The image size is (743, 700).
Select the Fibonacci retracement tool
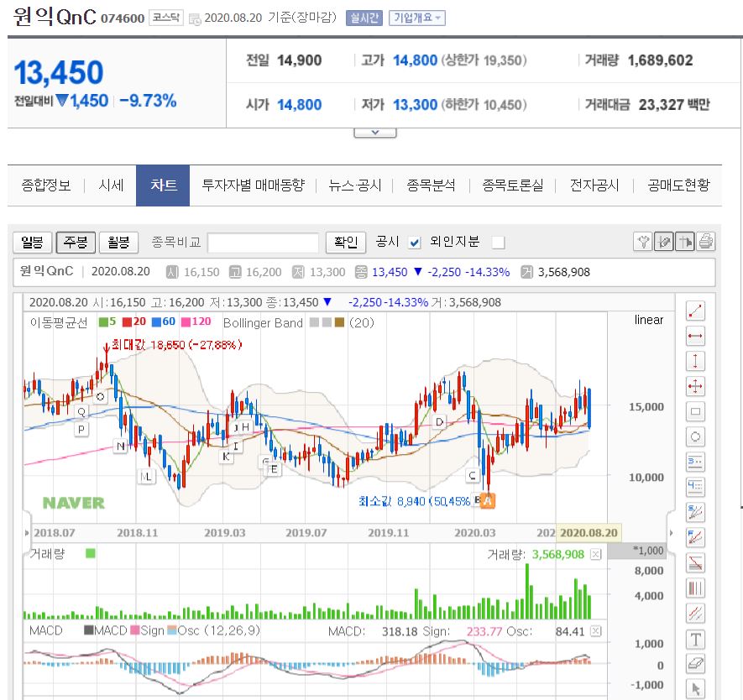point(695,562)
